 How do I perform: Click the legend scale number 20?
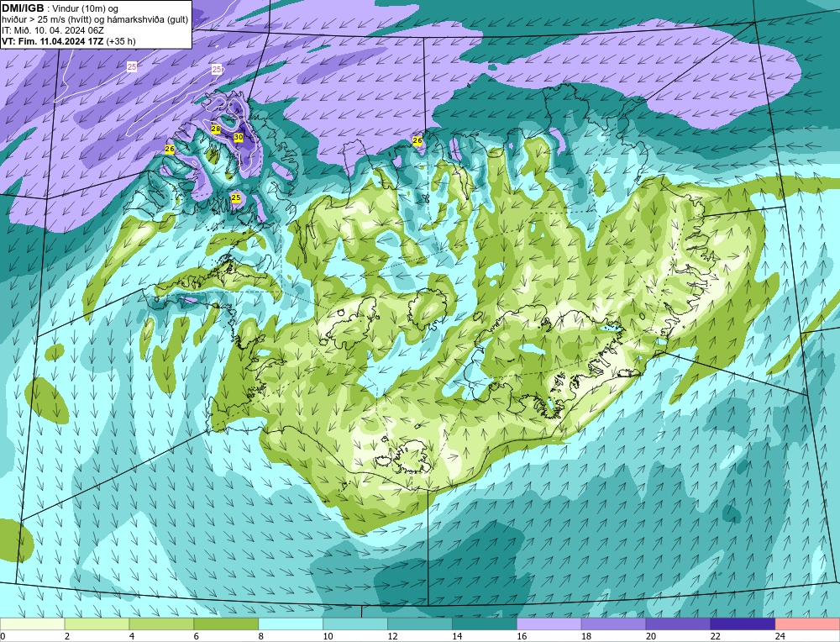[650, 636]
